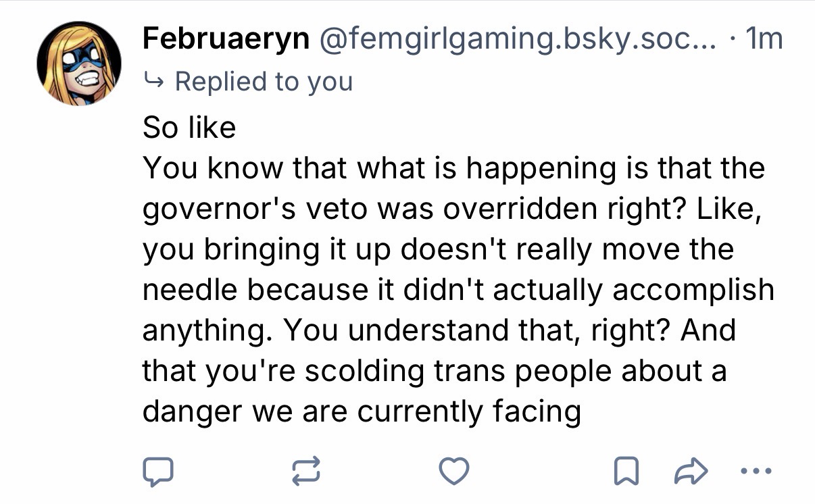Open the post via the 1m timestamp
Image resolution: width=815 pixels, height=504 pixels.
762,40
